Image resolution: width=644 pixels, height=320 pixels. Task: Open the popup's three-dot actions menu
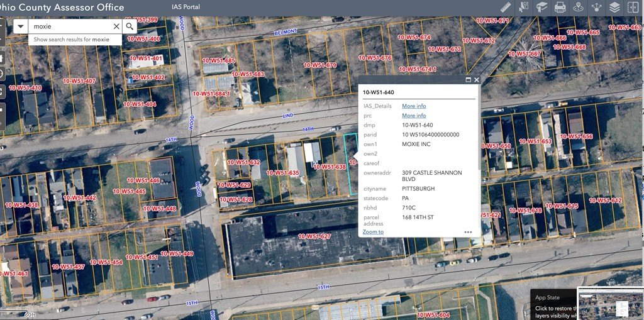click(468, 232)
